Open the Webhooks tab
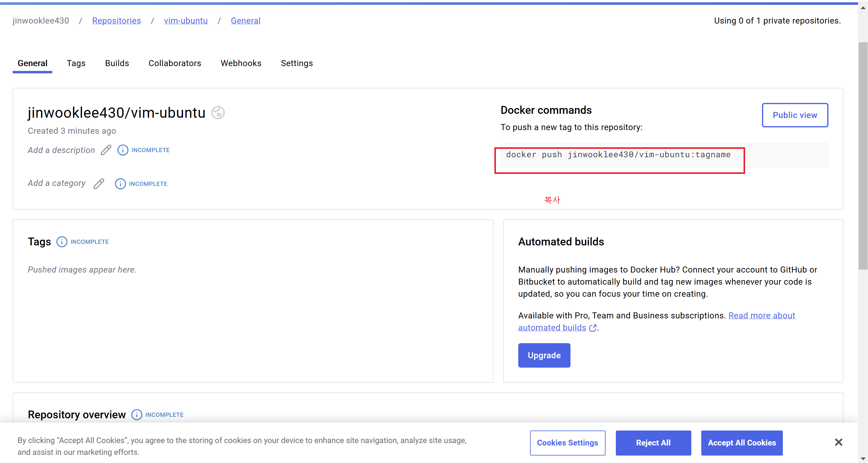The width and height of the screenshot is (868, 463). (x=241, y=63)
